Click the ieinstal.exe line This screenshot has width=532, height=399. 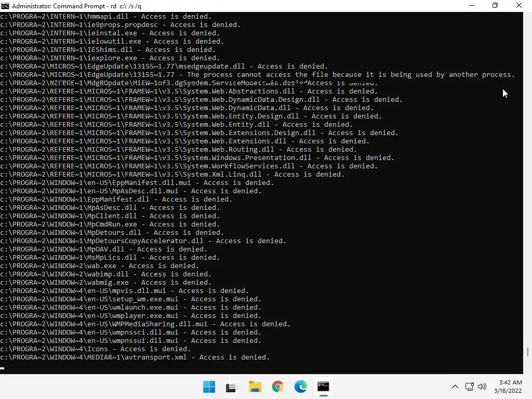(110, 33)
